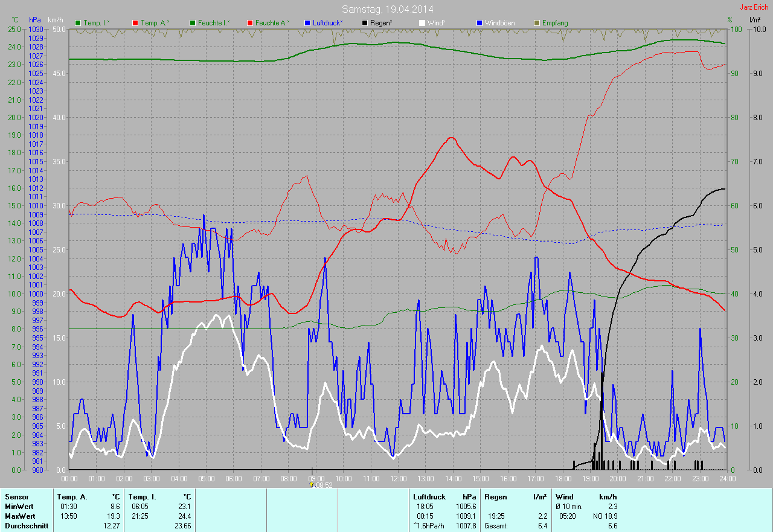This screenshot has height=532, width=773.
Task: Click the blue Windböen legend swatch
Action: coord(480,23)
